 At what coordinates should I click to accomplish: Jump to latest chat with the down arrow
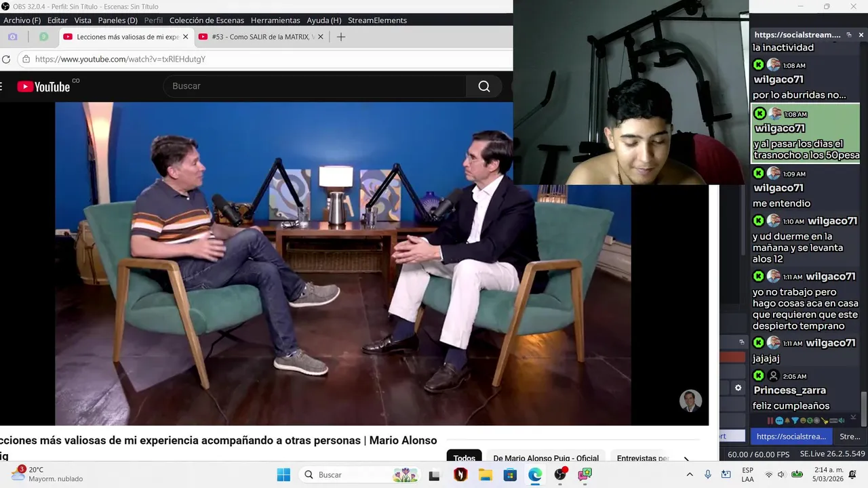853,418
